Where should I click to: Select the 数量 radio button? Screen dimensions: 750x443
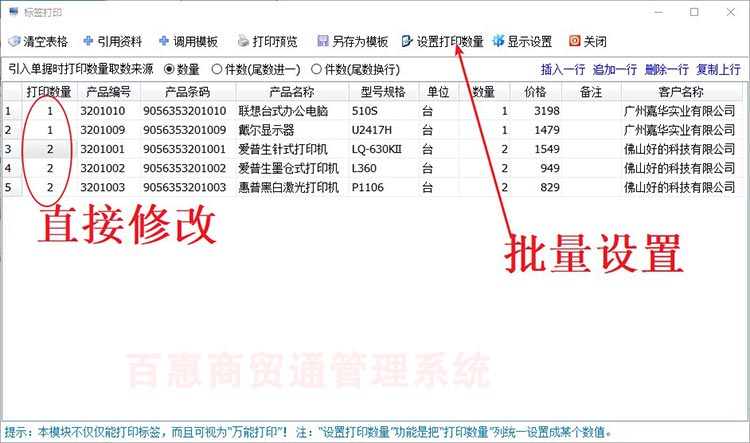(169, 69)
